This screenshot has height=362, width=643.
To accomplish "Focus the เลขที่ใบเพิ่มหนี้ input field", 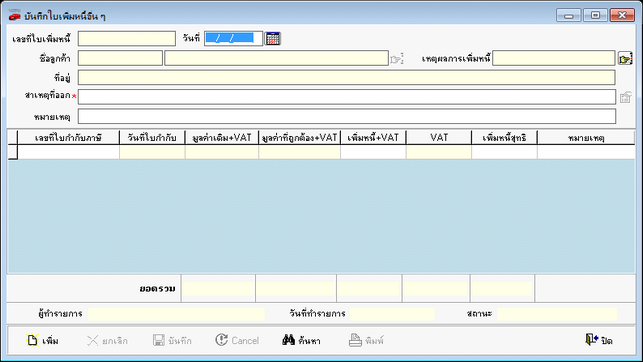I will tap(127, 39).
